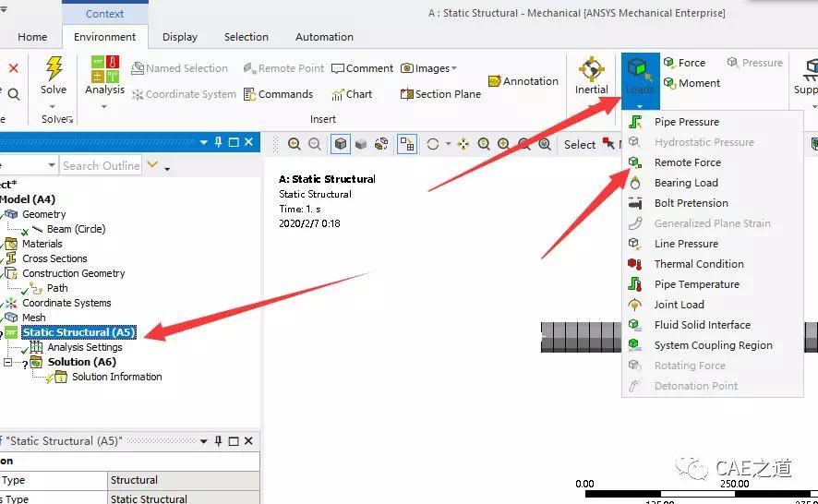The width and height of the screenshot is (818, 504).
Task: Select Remote Force from the Loads menu
Action: pyautogui.click(x=687, y=162)
